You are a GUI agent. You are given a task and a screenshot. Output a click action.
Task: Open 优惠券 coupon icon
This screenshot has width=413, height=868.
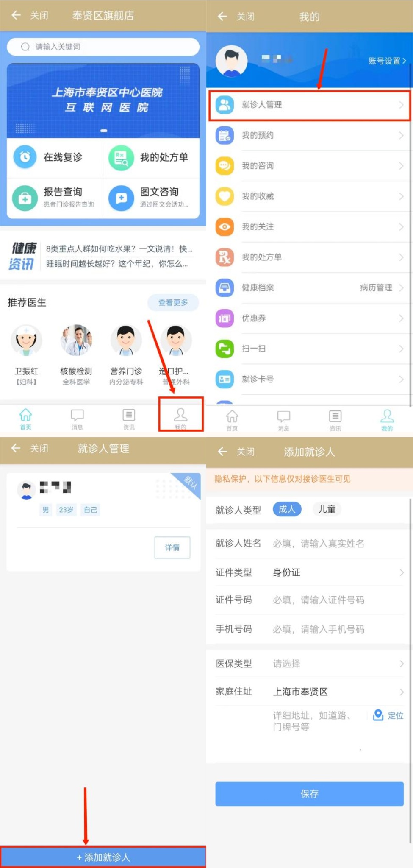pos(225,318)
